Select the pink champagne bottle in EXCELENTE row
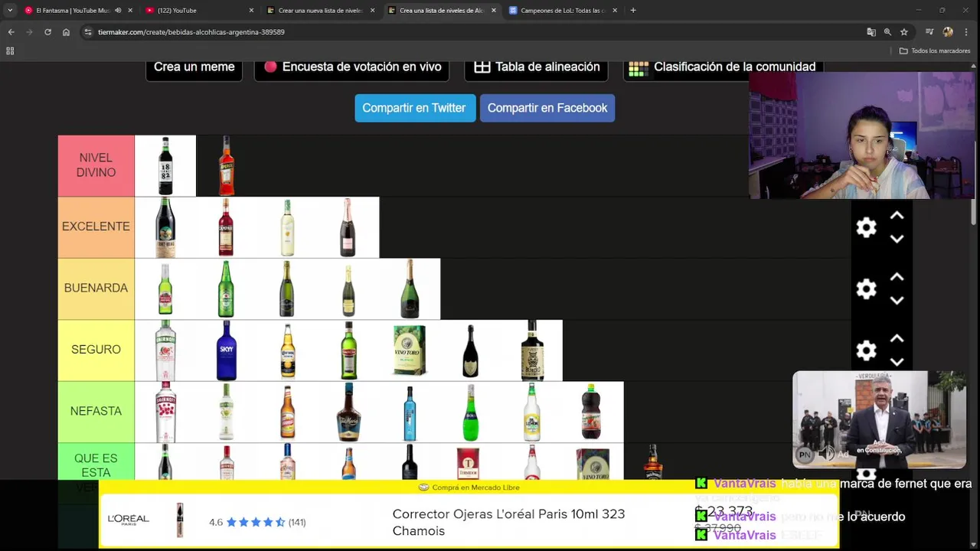 tap(348, 227)
